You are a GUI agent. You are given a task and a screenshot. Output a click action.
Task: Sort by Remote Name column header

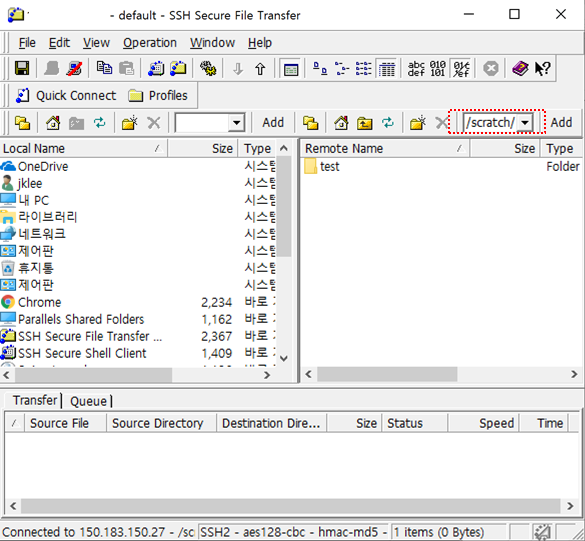(385, 148)
